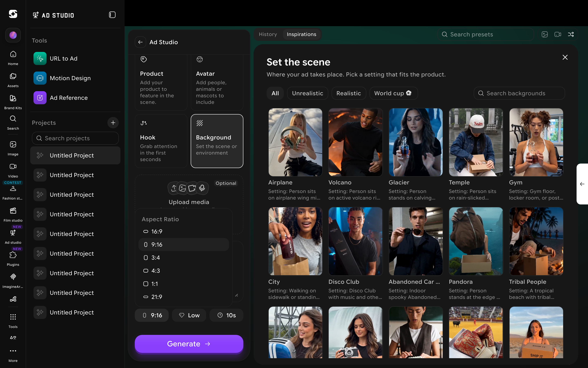Screen dimensions: 588x368
Task: Switch to the History tab
Action: 268,34
